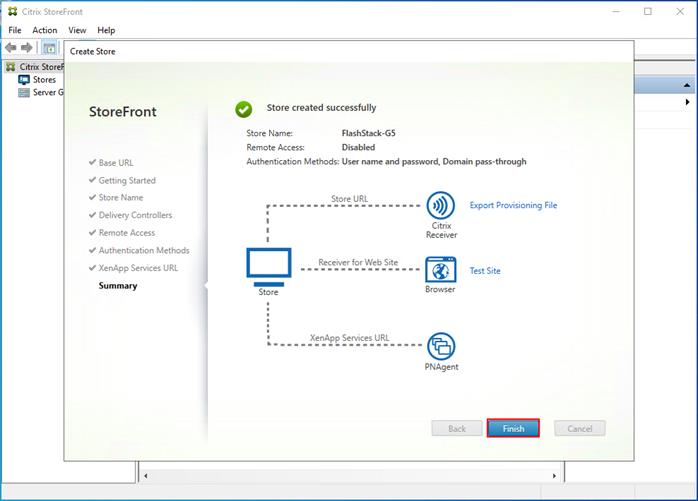Screen dimensions: 698x501
Task: Click the Remote Access Disabled value
Action: [358, 147]
